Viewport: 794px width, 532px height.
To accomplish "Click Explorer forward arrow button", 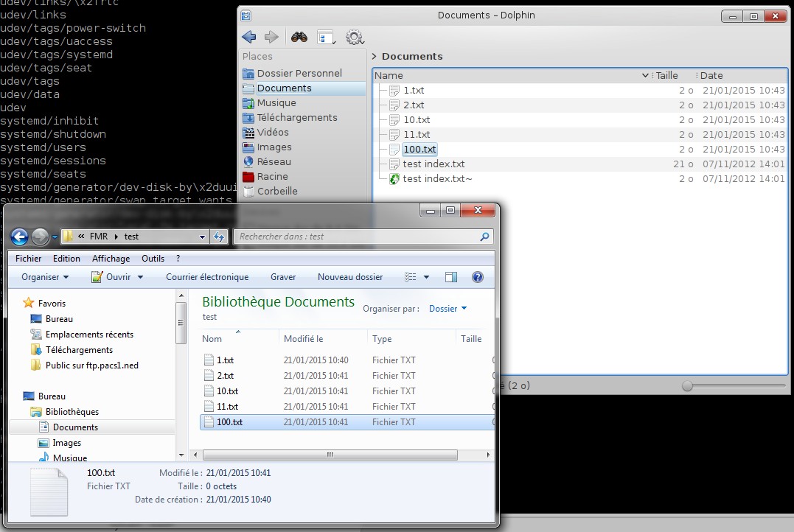I will tap(40, 237).
